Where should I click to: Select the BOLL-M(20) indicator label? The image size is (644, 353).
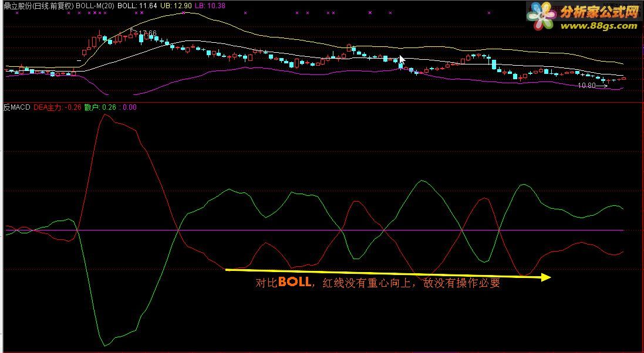[x=95, y=6]
